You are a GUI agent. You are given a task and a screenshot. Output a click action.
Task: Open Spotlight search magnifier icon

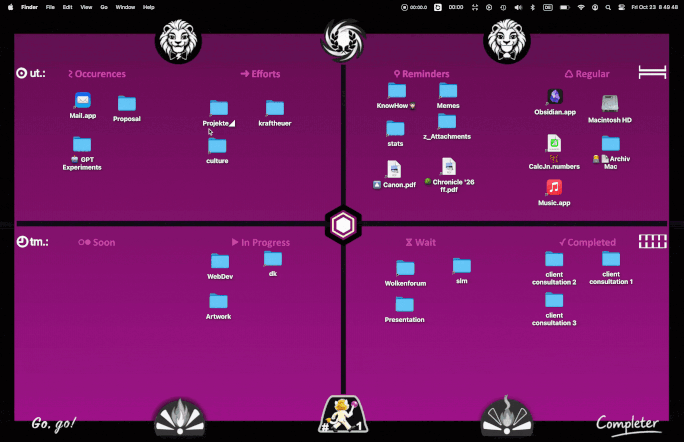(x=608, y=7)
